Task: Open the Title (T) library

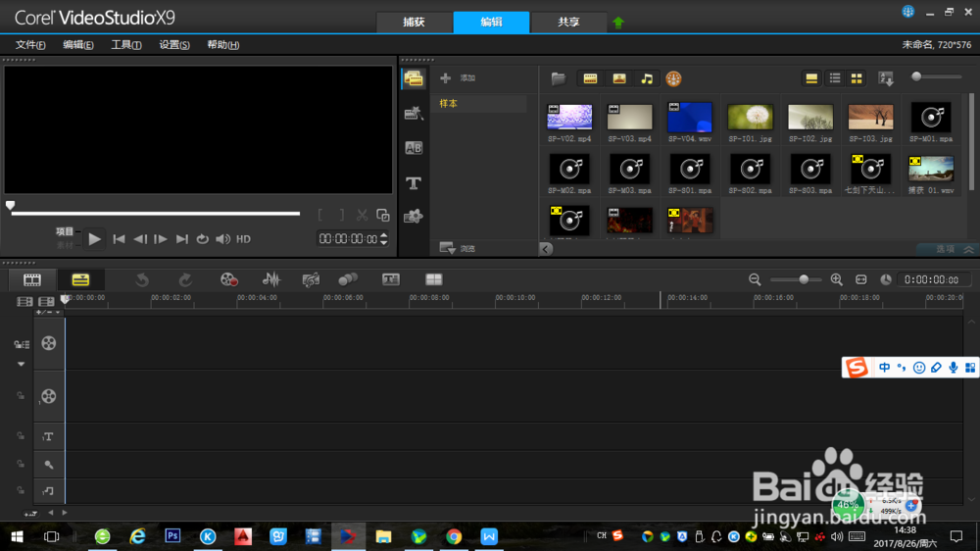Action: (x=414, y=182)
